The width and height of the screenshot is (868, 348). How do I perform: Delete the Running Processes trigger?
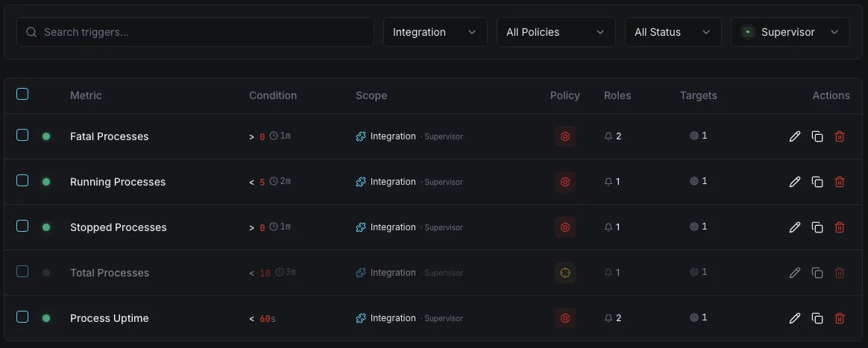tap(840, 182)
